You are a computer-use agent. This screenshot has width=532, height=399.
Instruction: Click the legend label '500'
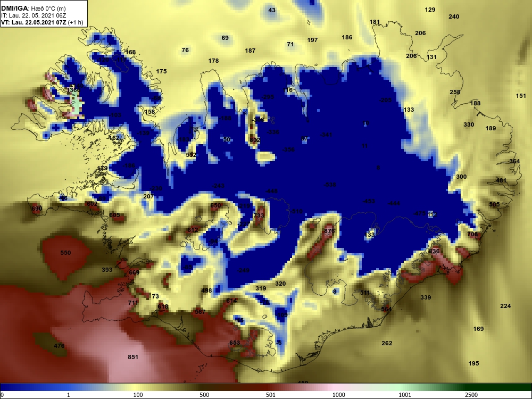pos(204,395)
